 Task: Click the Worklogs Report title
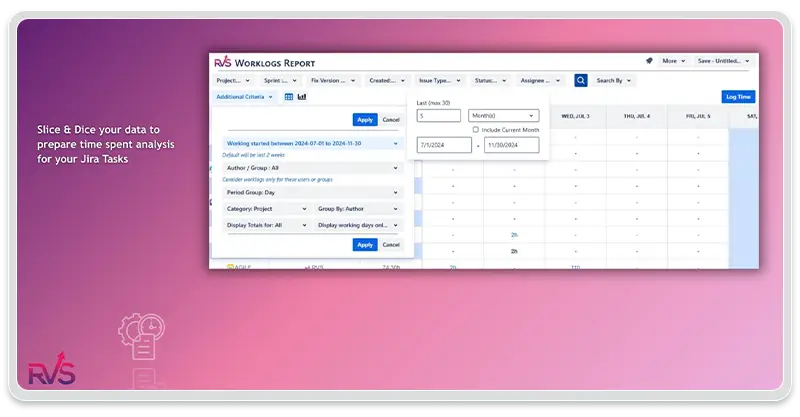click(x=274, y=63)
